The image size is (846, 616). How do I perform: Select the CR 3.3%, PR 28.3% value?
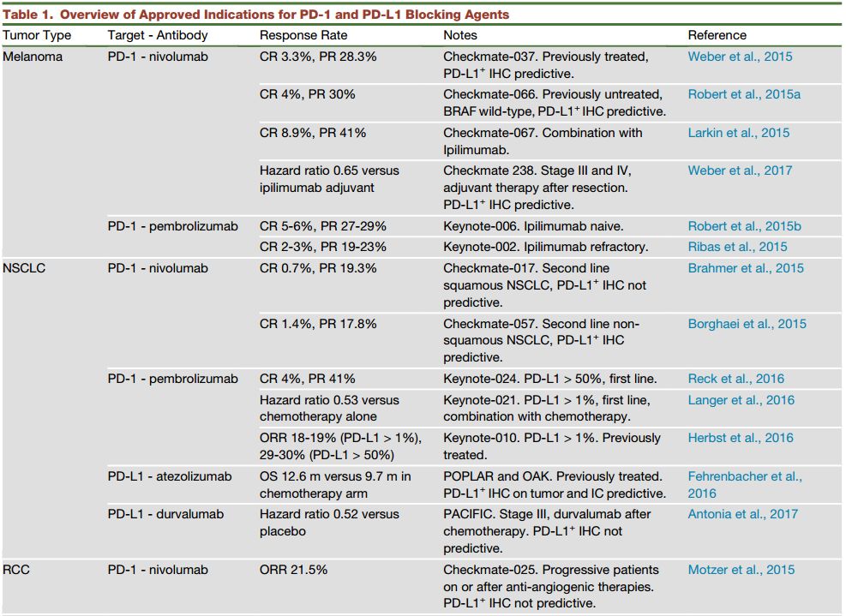point(318,57)
